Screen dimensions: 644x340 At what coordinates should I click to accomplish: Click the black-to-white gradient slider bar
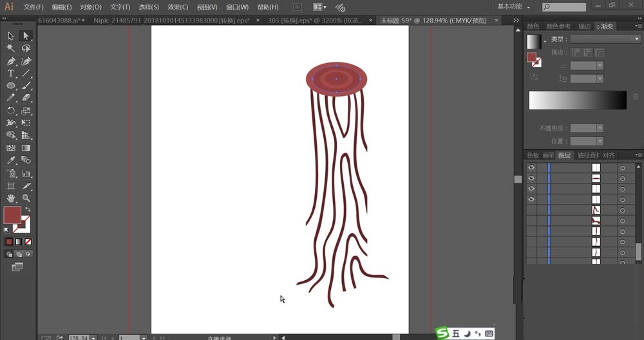coord(578,100)
